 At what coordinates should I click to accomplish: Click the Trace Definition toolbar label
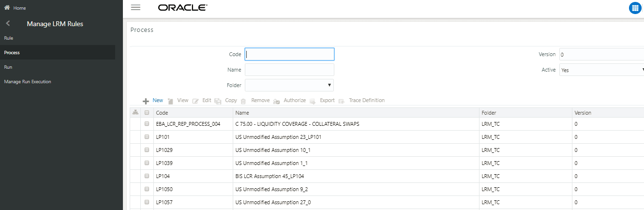pos(367,100)
